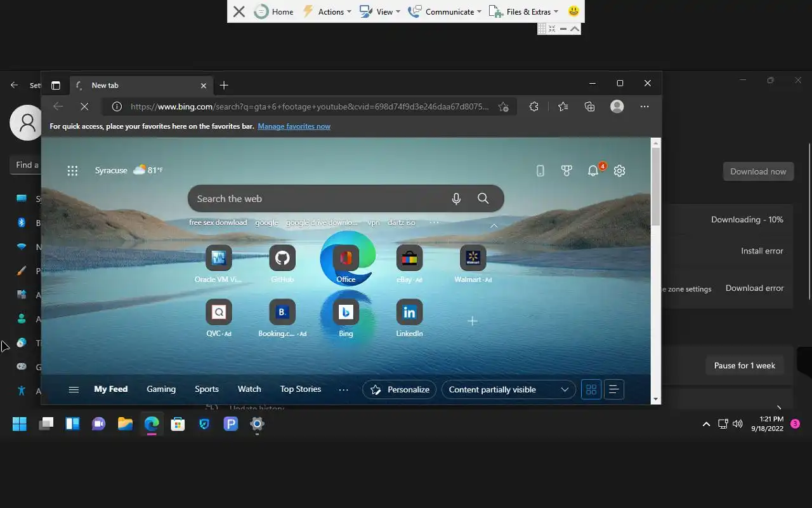Select the Sports feed tab
Image resolution: width=812 pixels, height=508 pixels.
tap(207, 389)
